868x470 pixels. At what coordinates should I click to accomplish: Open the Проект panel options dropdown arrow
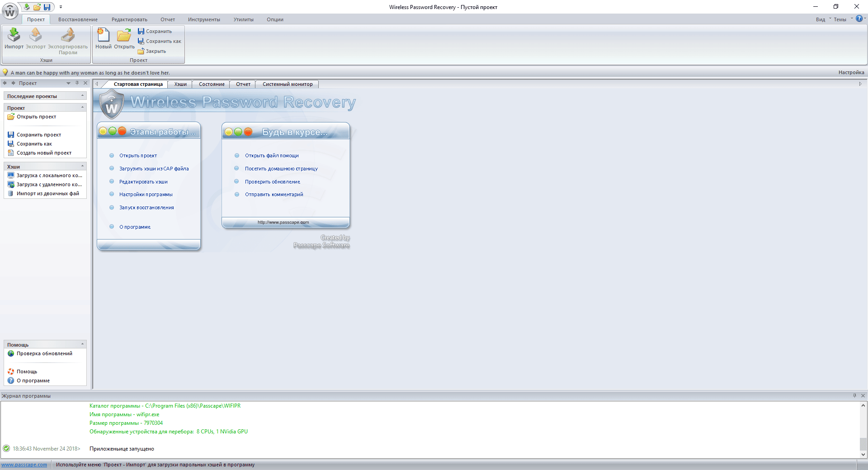(x=68, y=83)
